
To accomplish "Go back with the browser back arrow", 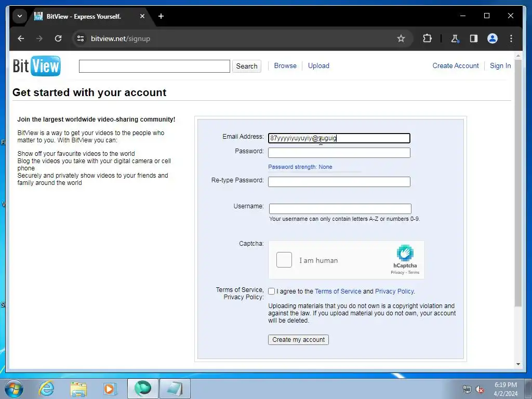I will (21, 38).
